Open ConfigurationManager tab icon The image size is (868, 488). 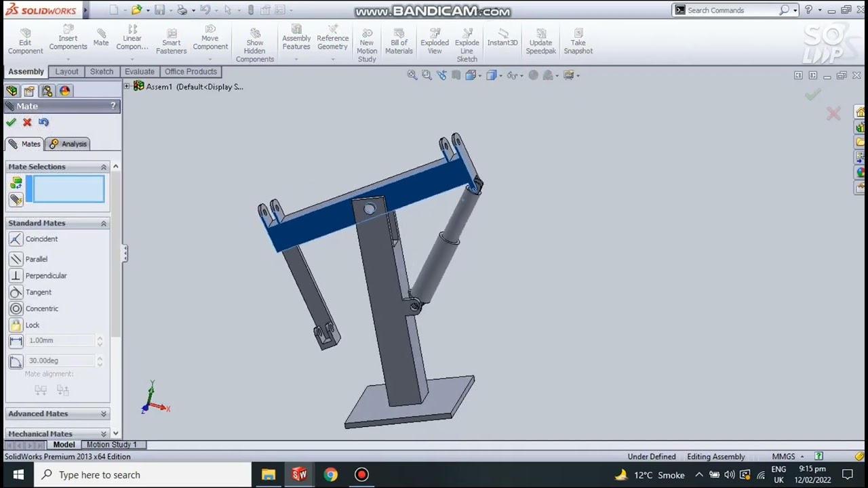click(x=47, y=91)
